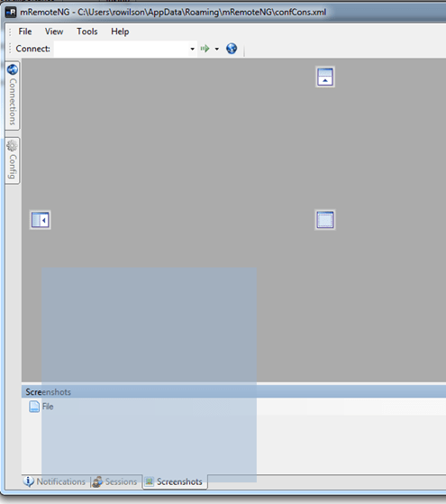Open the Help menu
The width and height of the screenshot is (446, 504).
click(120, 32)
